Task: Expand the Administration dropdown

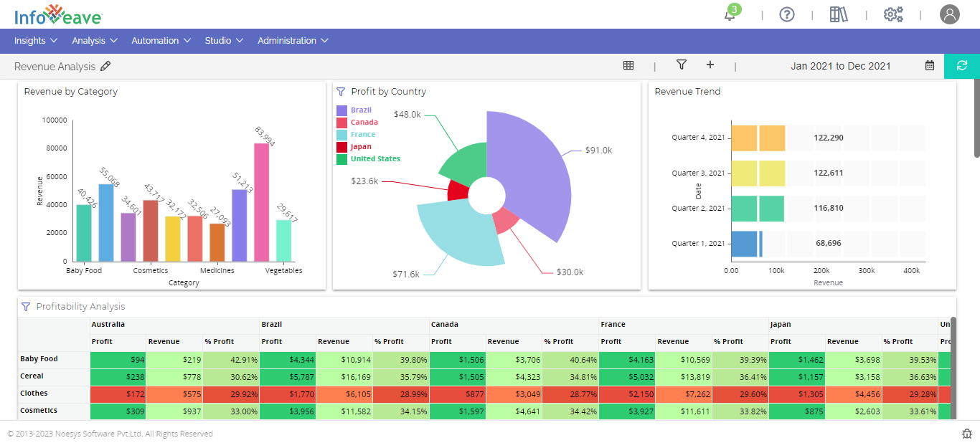Action: (293, 41)
